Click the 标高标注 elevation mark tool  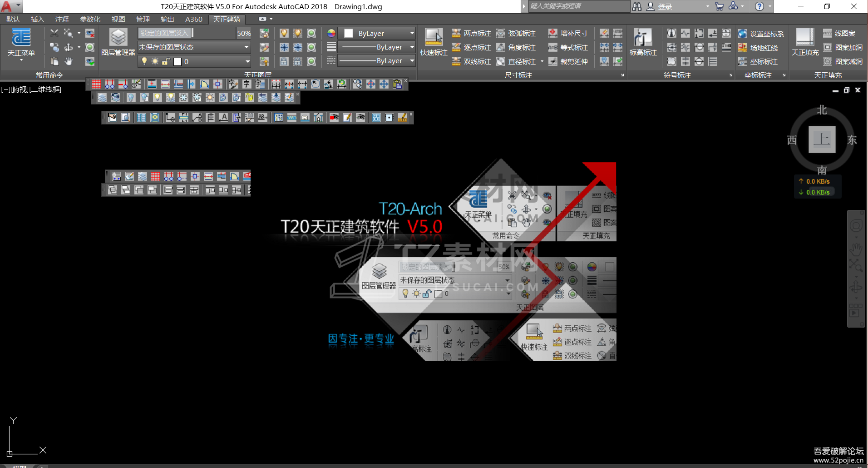click(x=643, y=42)
